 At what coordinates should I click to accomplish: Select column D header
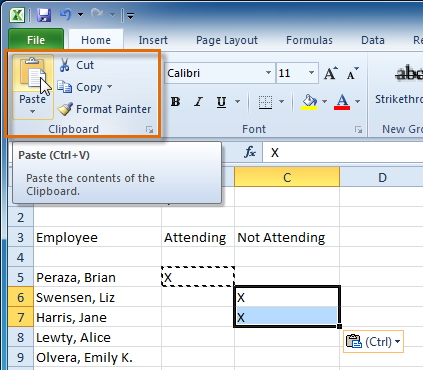point(382,177)
